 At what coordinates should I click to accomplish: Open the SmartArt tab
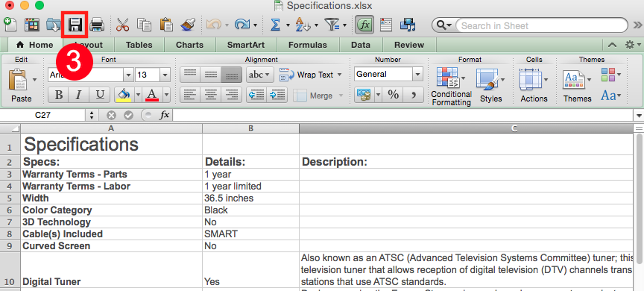coord(246,45)
